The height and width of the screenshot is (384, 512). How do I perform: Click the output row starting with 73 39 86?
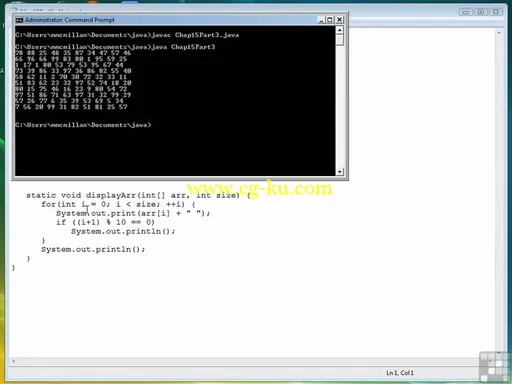coord(73,71)
